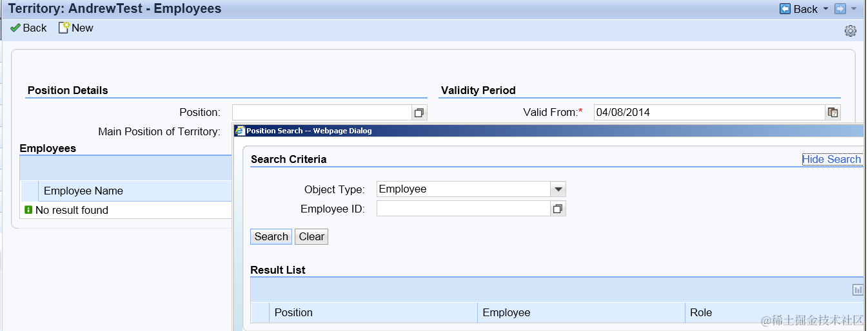Open the Object Type dropdown arrow
Image resolution: width=868 pixels, height=331 pixels.
(558, 189)
